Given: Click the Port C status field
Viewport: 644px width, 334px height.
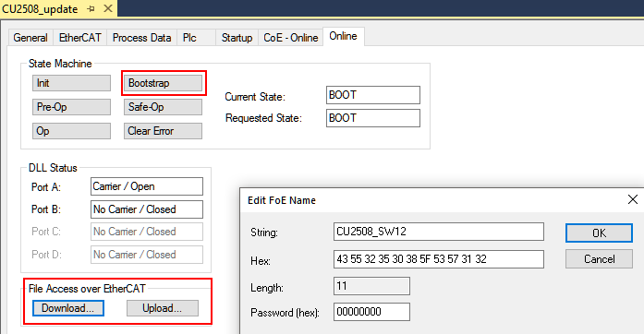Looking at the screenshot, I should pos(147,232).
